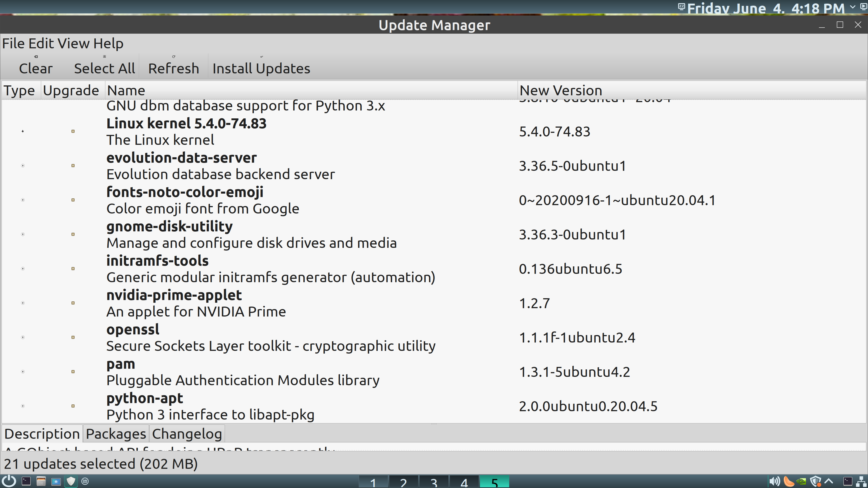Toggle upgrade checkbox for Linux kernel 5.4.0-74.83
This screenshot has width=868, height=488.
(x=73, y=131)
